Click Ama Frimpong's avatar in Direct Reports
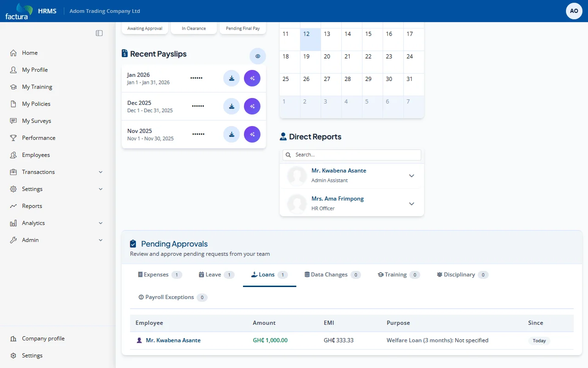 [x=297, y=203]
